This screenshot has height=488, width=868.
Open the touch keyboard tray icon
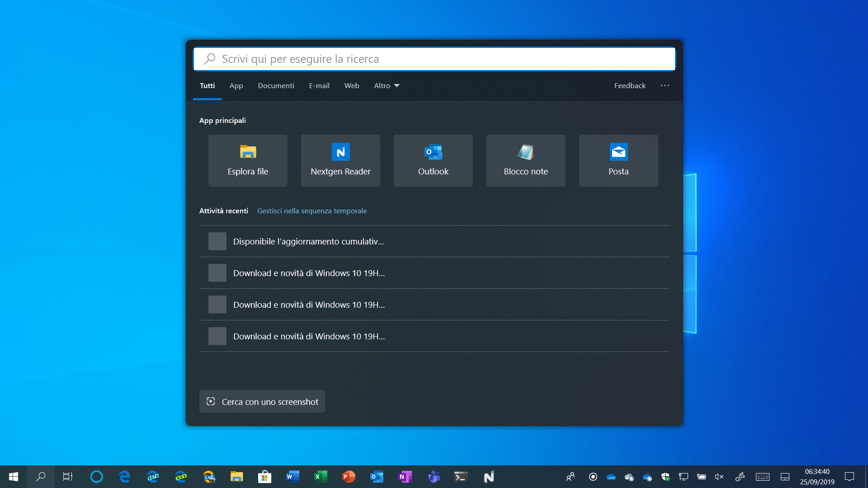click(763, 477)
